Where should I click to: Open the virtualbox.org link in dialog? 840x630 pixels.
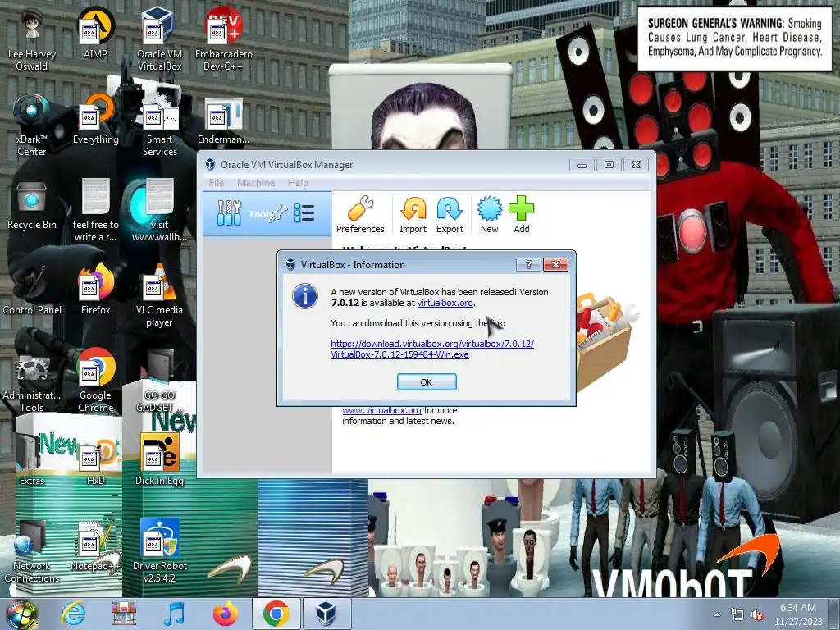(445, 303)
